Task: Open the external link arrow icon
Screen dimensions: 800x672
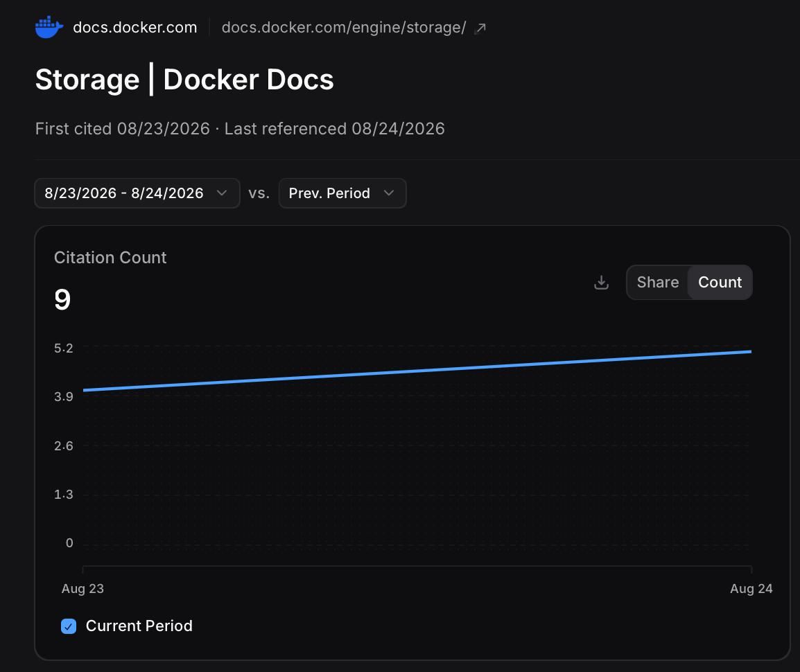Action: pos(480,28)
